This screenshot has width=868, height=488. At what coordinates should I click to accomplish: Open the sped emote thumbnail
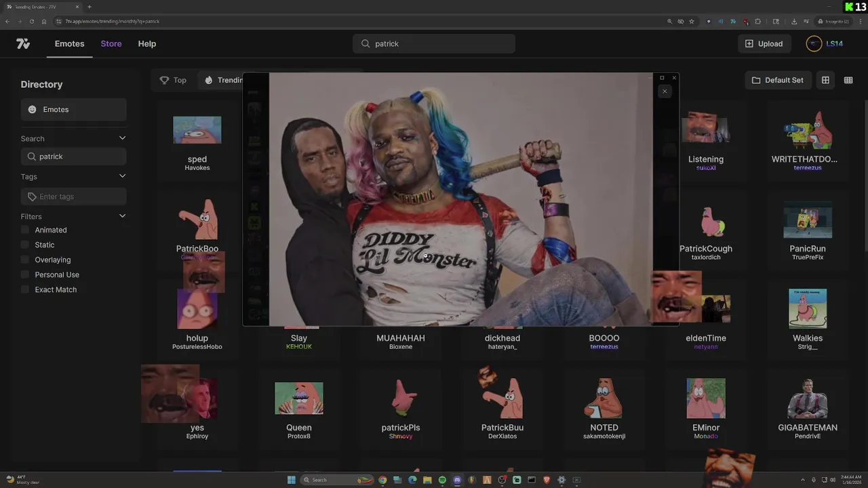[x=197, y=129]
